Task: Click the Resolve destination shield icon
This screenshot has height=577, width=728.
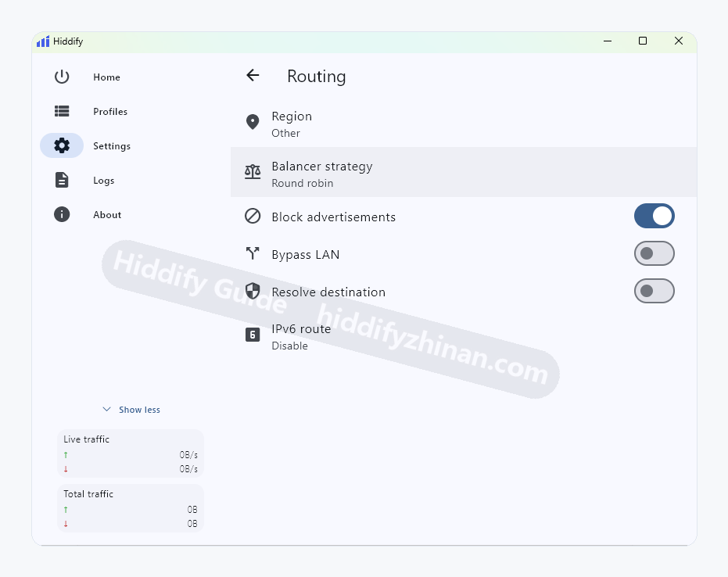Action: (253, 291)
